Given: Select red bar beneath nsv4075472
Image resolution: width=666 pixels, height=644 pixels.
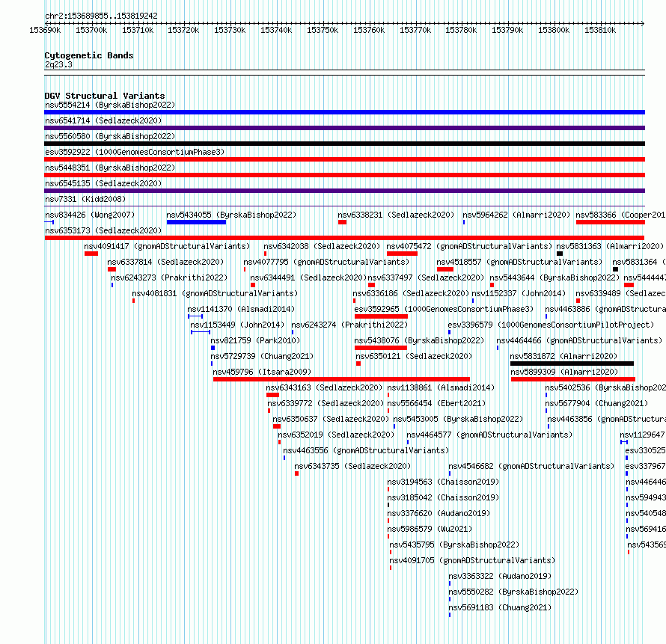Looking at the screenshot, I should tap(403, 254).
